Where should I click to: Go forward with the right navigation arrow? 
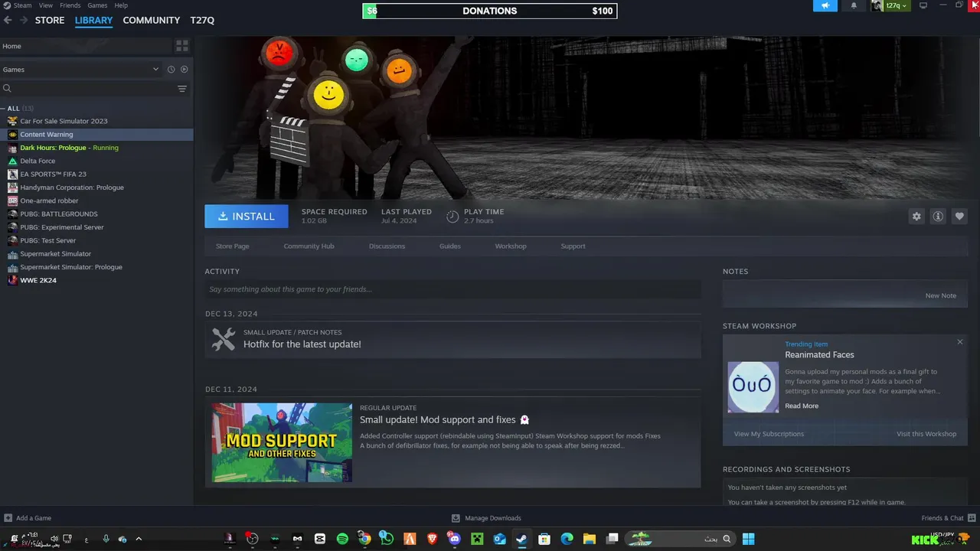(24, 20)
